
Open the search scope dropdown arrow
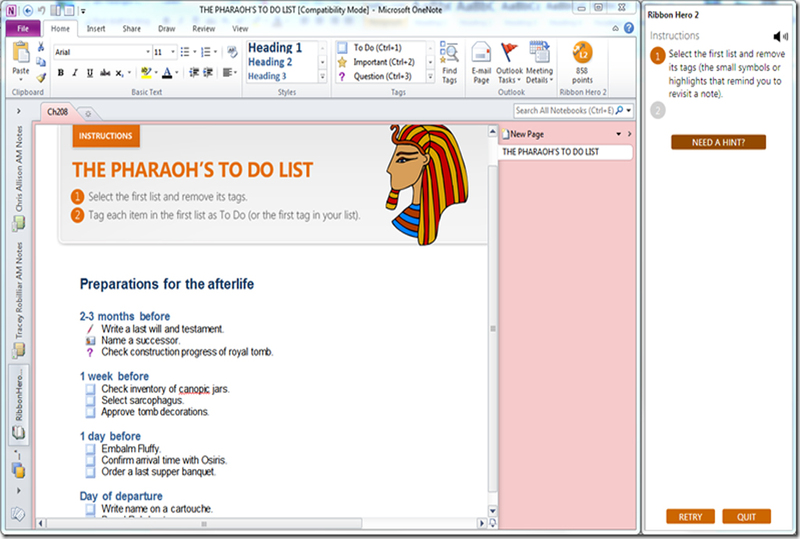pyautogui.click(x=629, y=110)
